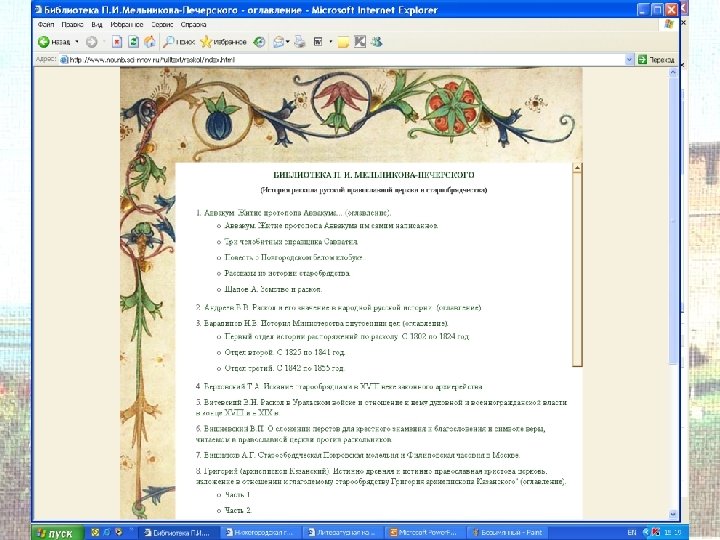Viewport: 720px width, 540px height.
Task: Click the inner frame scrollbar thumb
Action: [577, 270]
